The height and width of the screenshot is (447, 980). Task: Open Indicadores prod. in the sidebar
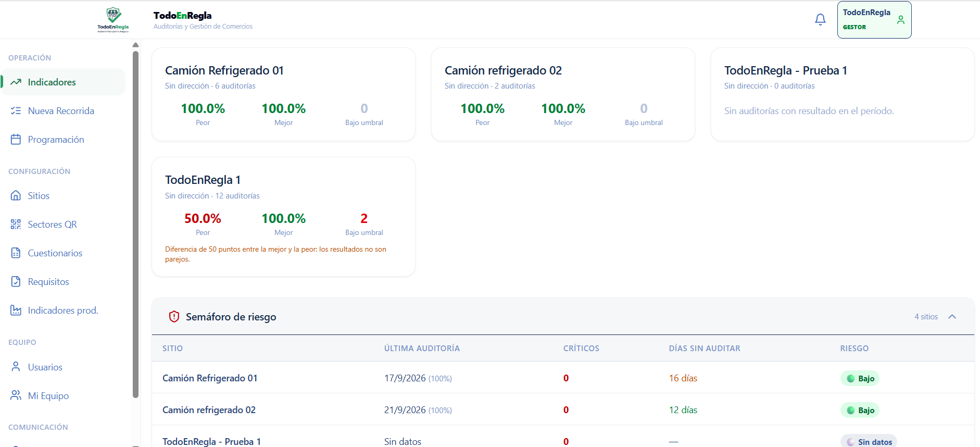click(63, 311)
